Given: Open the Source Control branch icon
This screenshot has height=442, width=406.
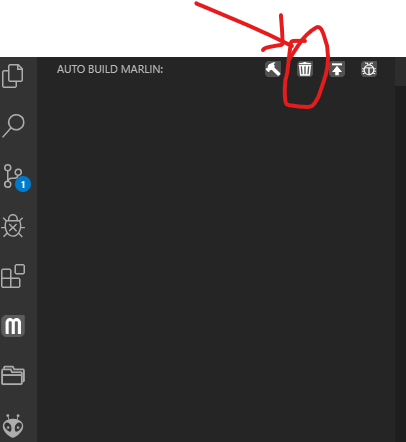Looking at the screenshot, I should [13, 176].
